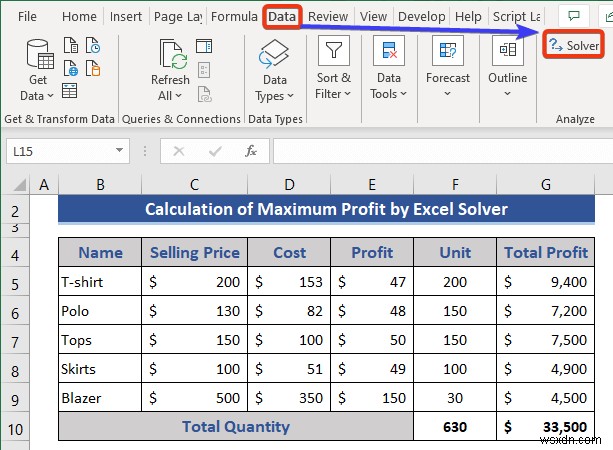Click the 'Total Quantity' merged cell
Image resolution: width=613 pixels, height=450 pixels.
[236, 427]
